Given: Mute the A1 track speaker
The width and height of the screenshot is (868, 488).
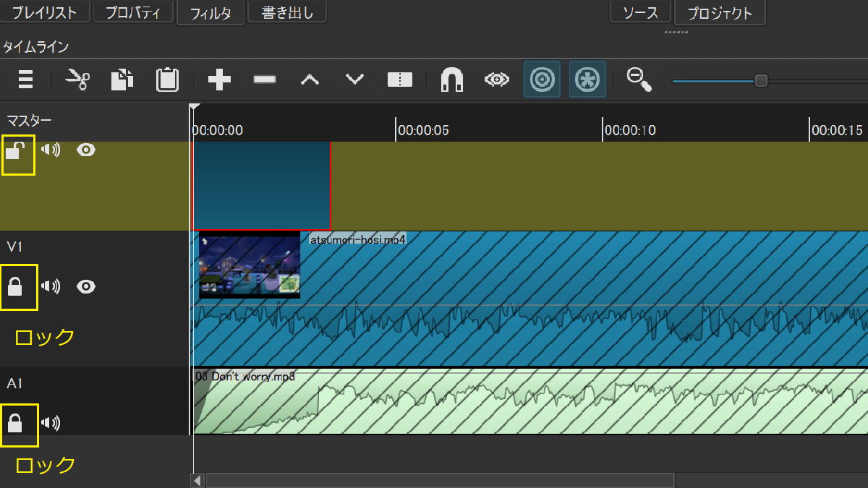Looking at the screenshot, I should 51,423.
